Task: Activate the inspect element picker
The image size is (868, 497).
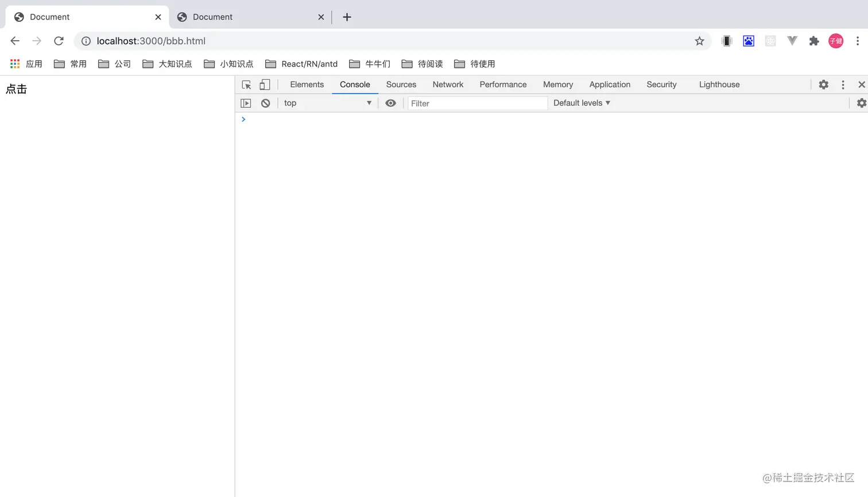Action: click(247, 84)
